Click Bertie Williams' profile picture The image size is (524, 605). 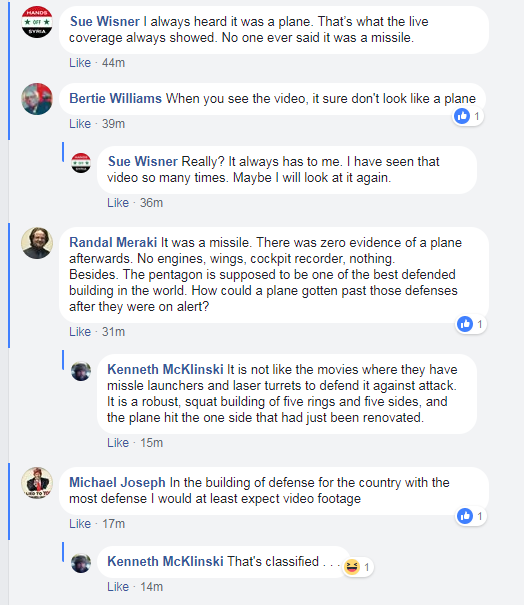pyautogui.click(x=37, y=99)
